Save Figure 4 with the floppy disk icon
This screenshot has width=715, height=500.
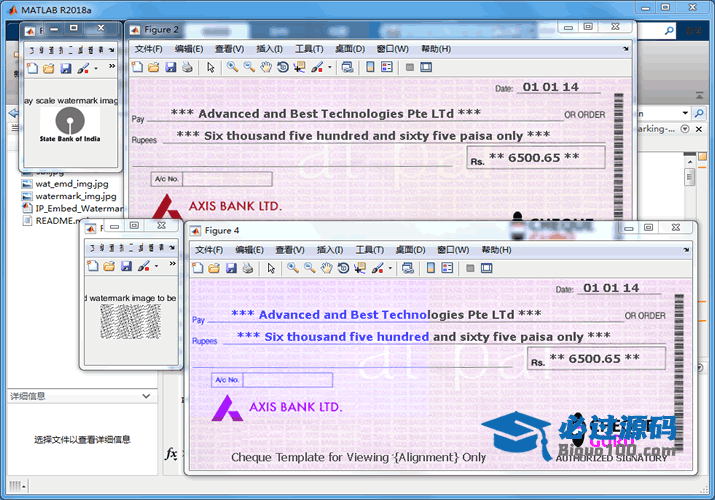point(231,268)
